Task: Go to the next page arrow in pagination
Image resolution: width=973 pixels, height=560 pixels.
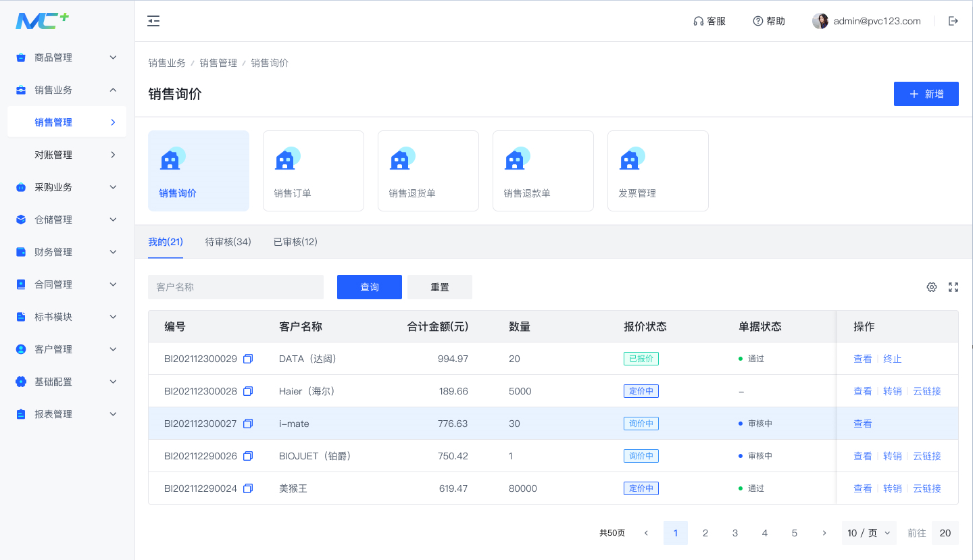Action: (824, 533)
